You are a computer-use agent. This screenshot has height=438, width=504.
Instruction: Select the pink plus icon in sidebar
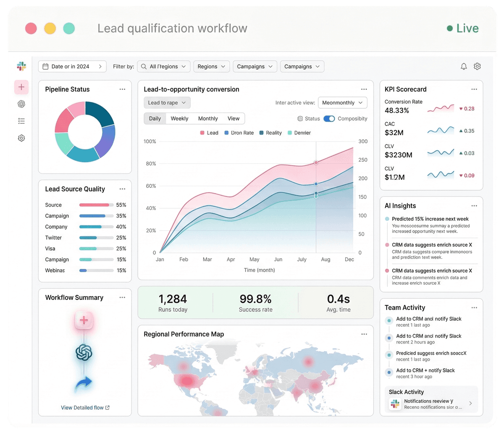pyautogui.click(x=21, y=87)
